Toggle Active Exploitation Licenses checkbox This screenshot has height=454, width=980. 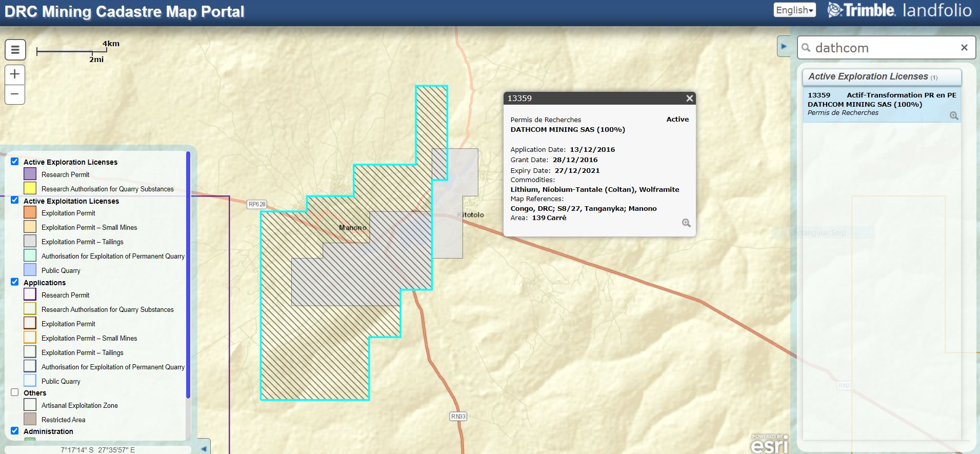click(x=15, y=200)
